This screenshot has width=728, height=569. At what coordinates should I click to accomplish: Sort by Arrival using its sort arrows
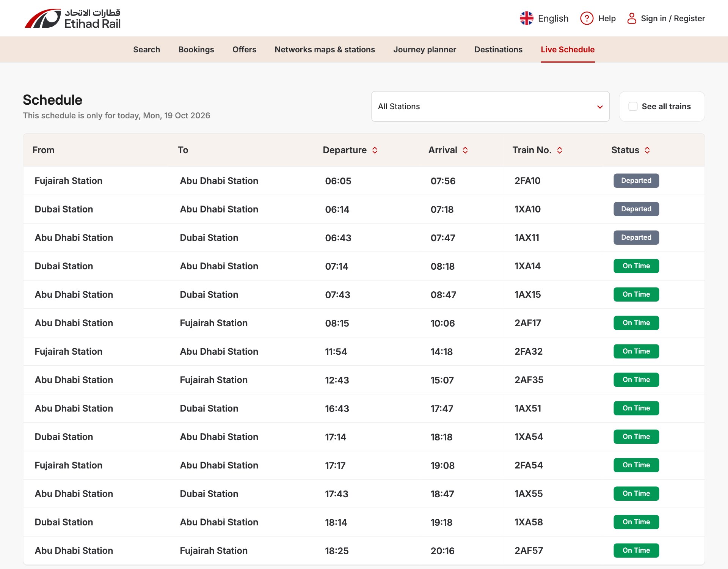[465, 150]
